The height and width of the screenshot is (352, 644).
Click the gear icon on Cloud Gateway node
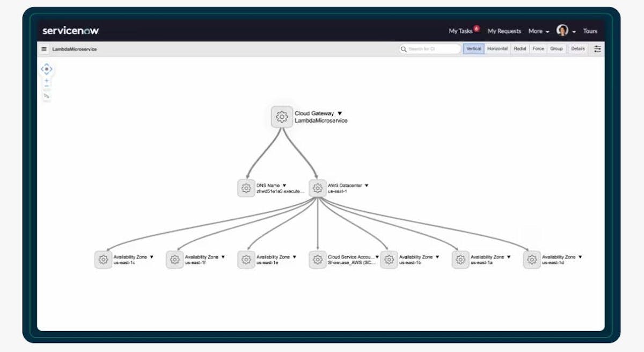[x=281, y=117]
